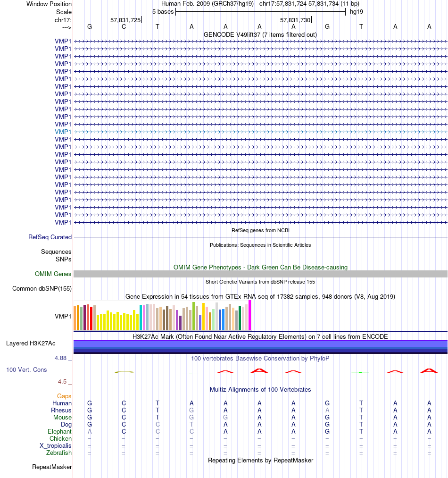Click the C base in the top sequence ruler

coord(124,26)
